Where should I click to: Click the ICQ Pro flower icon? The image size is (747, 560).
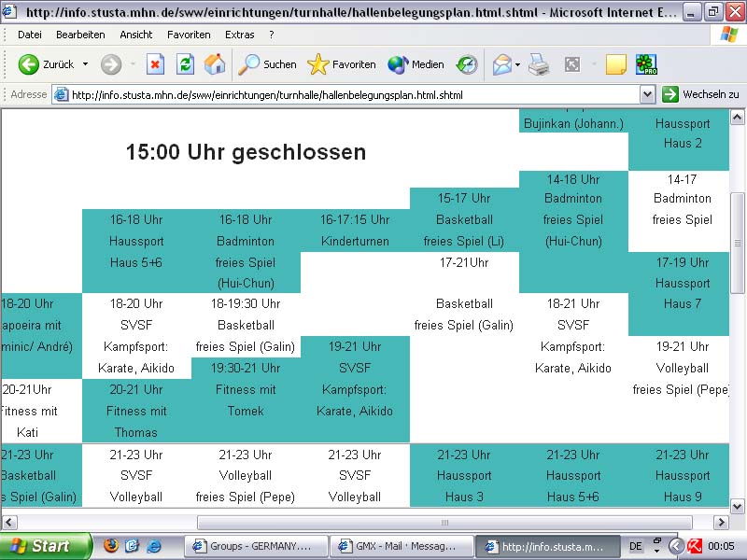tap(646, 64)
